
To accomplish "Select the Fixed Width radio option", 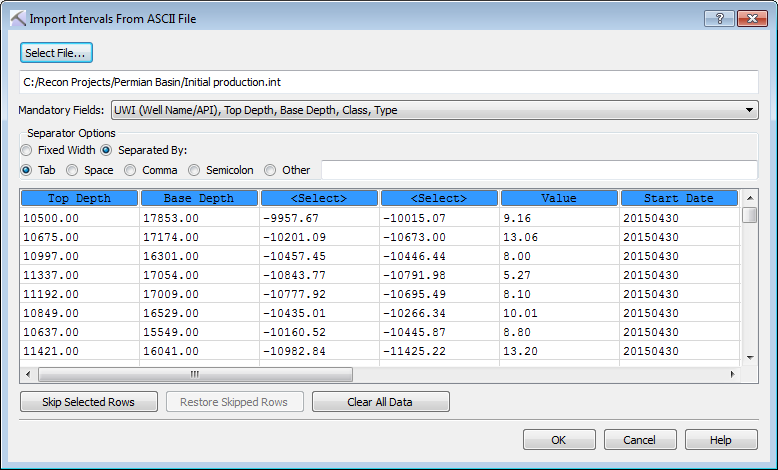I will (26, 150).
